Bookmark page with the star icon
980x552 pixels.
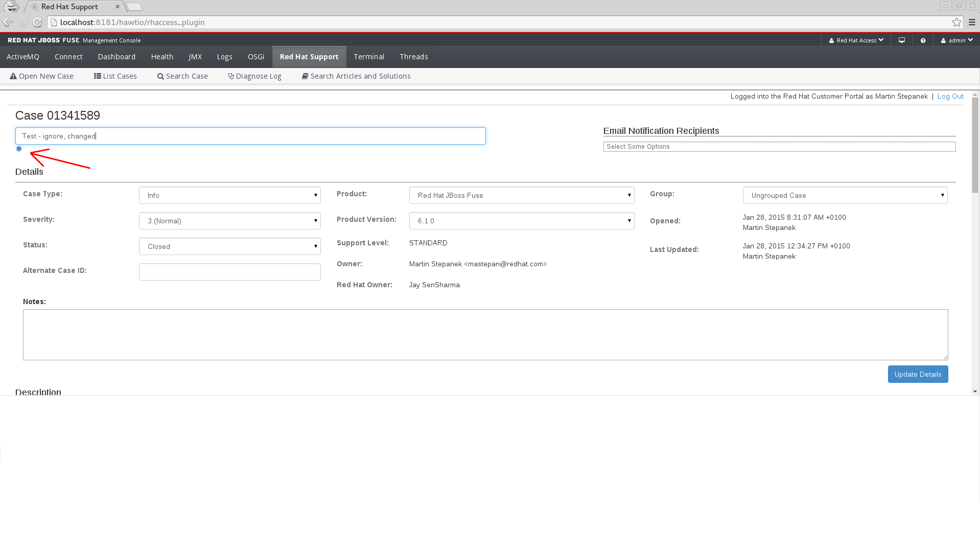pyautogui.click(x=956, y=22)
